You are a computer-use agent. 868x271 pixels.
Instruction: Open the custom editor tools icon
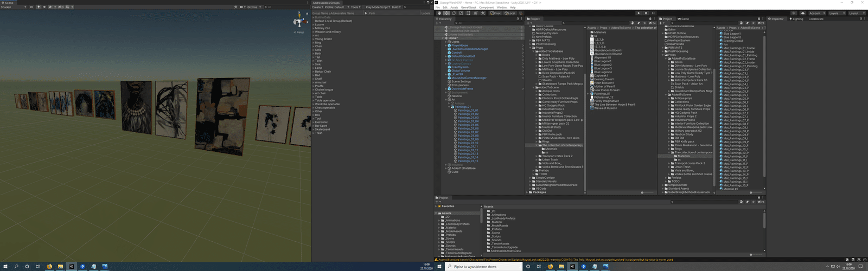(x=483, y=13)
